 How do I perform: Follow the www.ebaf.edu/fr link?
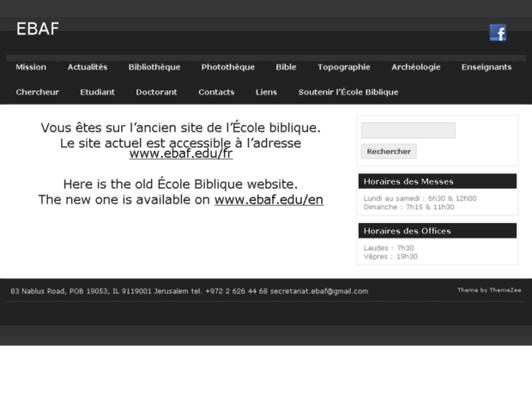click(181, 154)
